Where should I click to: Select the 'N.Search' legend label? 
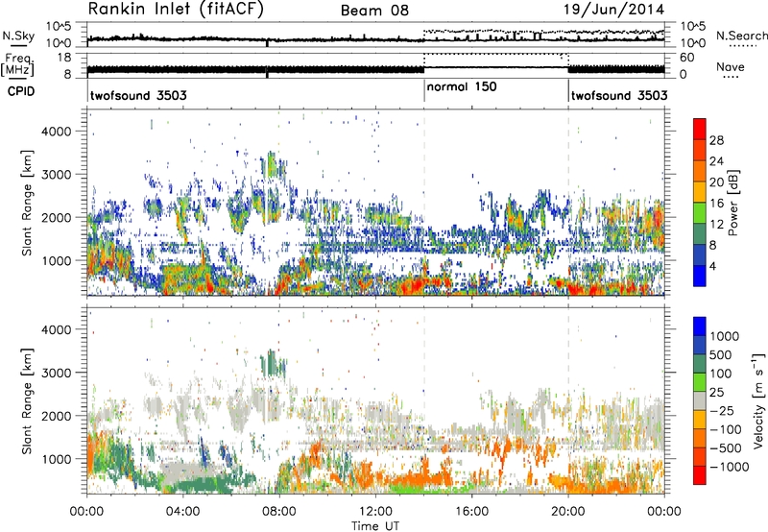point(741,36)
